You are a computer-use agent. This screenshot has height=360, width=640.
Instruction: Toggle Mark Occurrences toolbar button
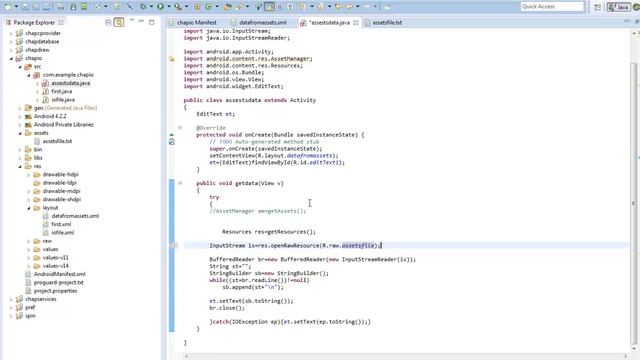tap(269, 7)
